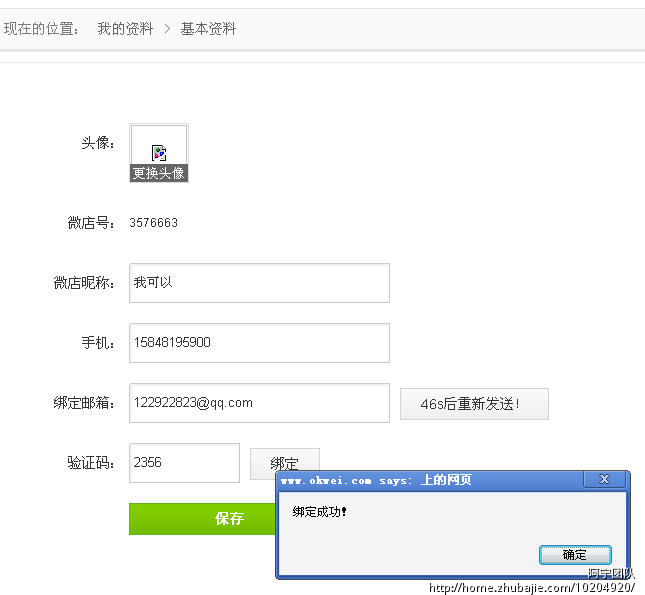Viewport: 645px width, 595px height.
Task: Click the broken avatar image icon
Action: coord(159,152)
